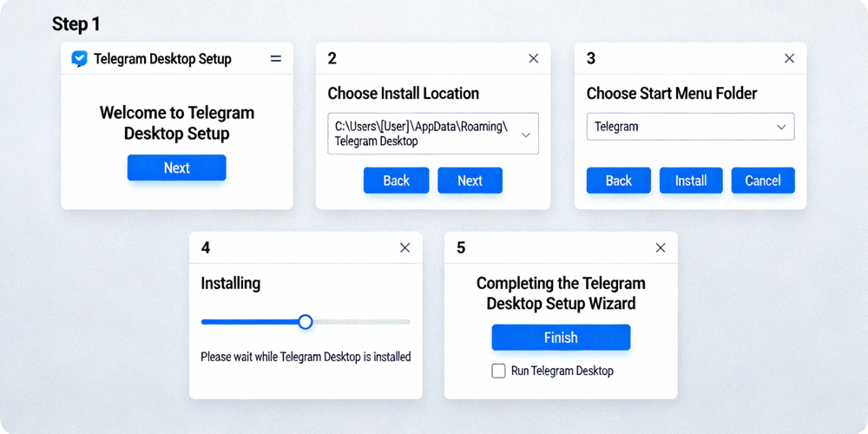
Task: Close the step 4 Installing dialog
Action: pyautogui.click(x=404, y=248)
